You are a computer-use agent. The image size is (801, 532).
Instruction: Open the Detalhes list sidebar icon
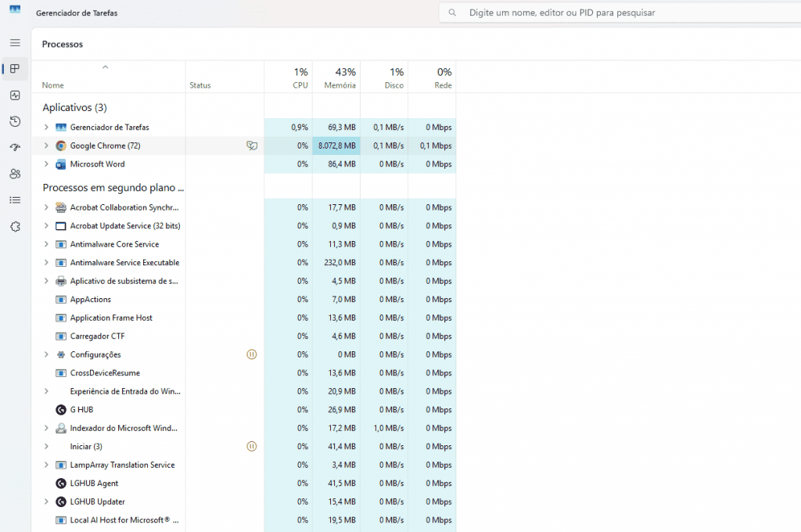point(15,200)
